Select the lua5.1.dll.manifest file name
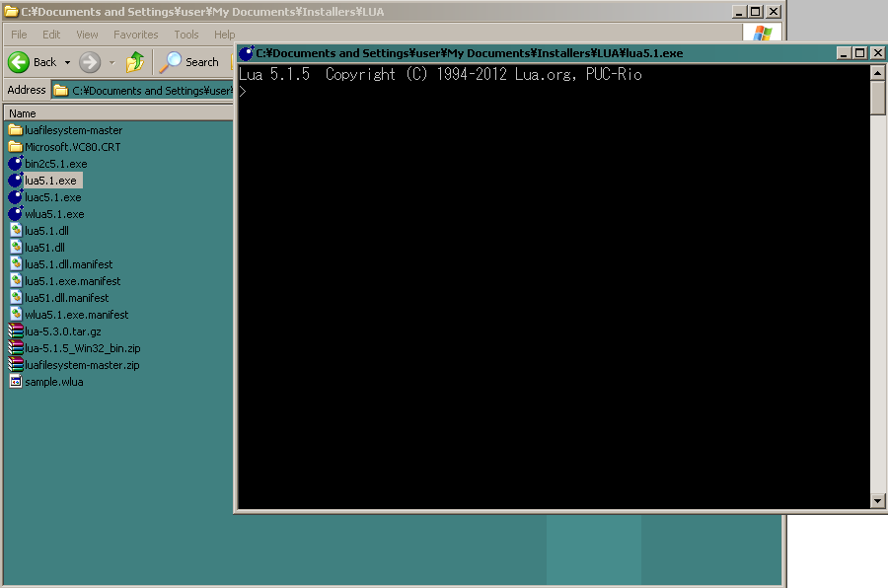Screen dimensions: 888x588 68,264
